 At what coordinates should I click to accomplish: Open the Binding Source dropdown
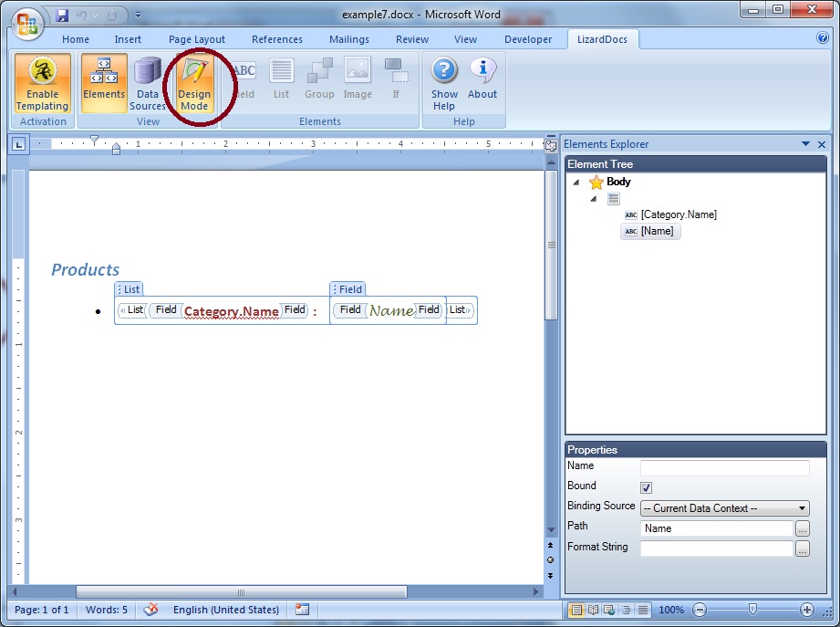pyautogui.click(x=724, y=508)
